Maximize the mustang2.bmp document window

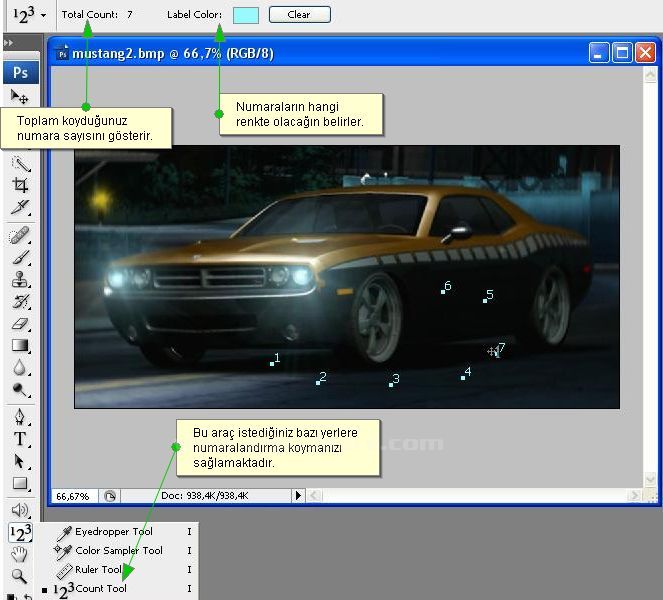[x=622, y=53]
